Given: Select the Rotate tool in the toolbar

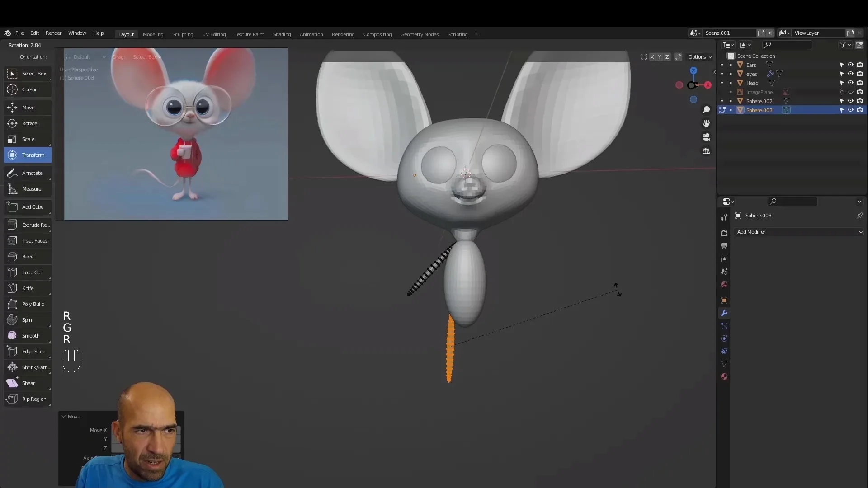Looking at the screenshot, I should [27, 123].
